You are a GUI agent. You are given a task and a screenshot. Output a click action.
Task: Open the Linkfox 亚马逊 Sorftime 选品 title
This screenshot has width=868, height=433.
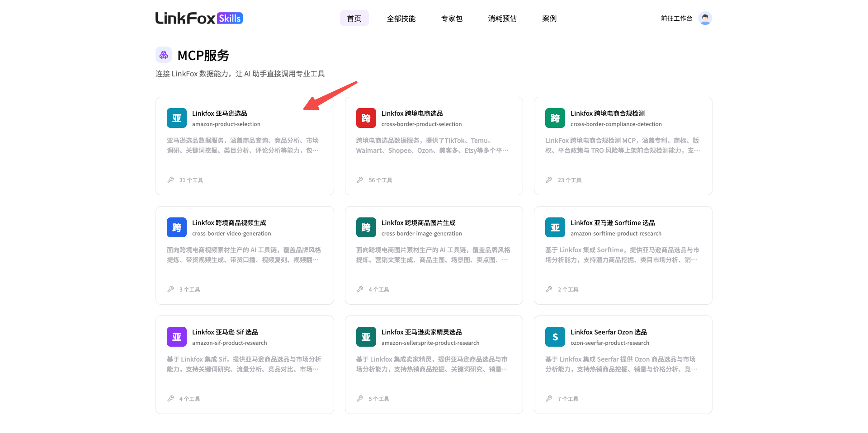coord(613,223)
